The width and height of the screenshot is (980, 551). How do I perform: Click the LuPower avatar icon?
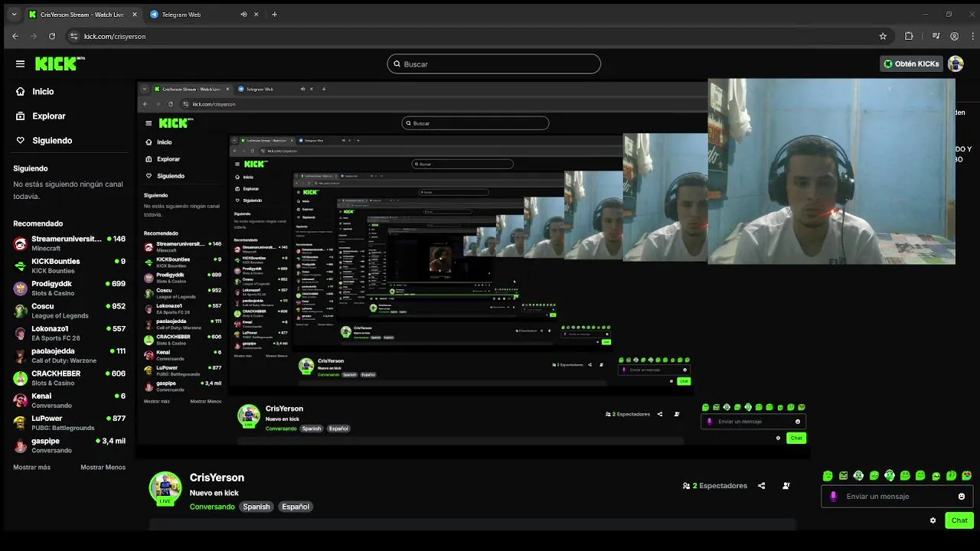pyautogui.click(x=21, y=423)
